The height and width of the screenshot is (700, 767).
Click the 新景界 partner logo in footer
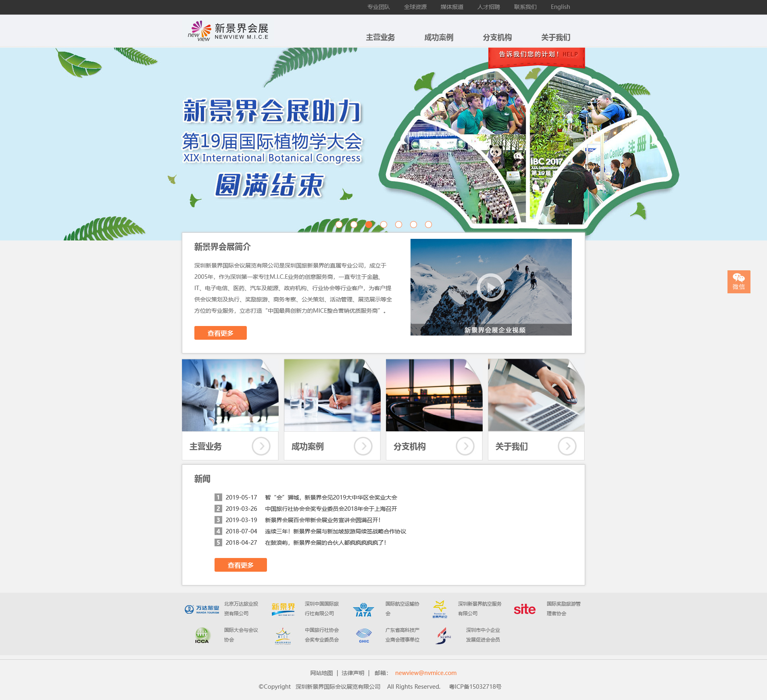[283, 609]
